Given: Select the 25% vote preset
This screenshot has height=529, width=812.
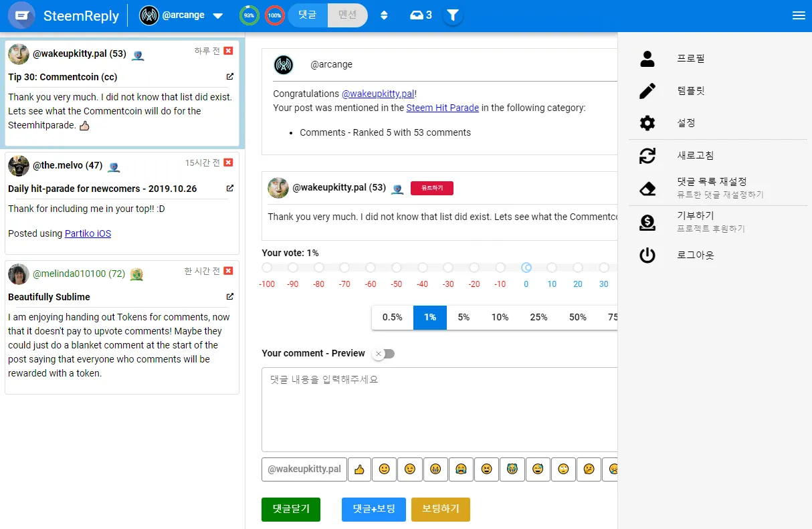Looking at the screenshot, I should tap(539, 317).
